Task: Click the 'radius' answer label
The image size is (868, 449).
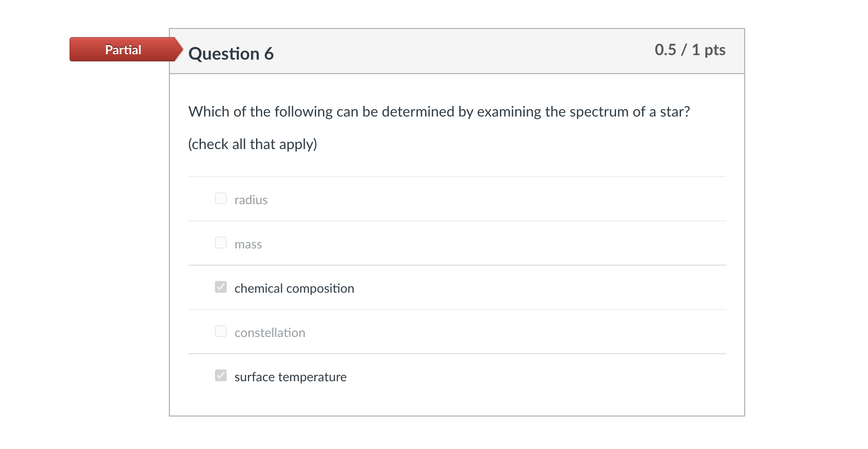Action: click(251, 200)
